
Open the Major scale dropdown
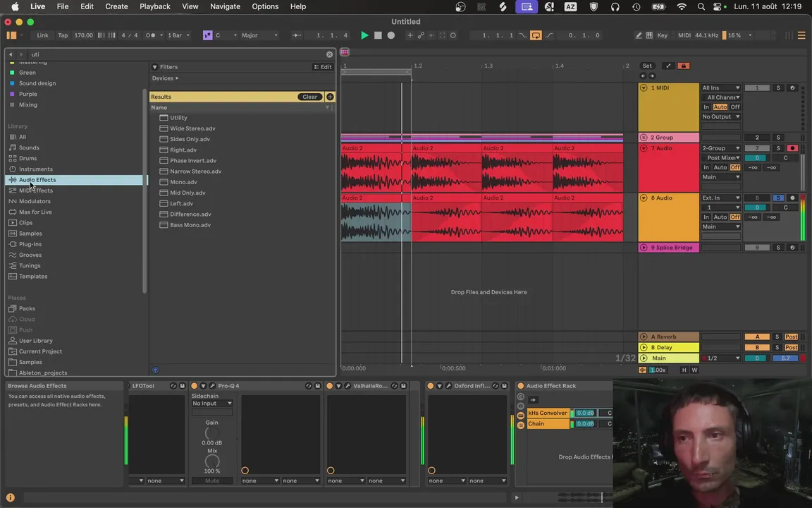259,35
